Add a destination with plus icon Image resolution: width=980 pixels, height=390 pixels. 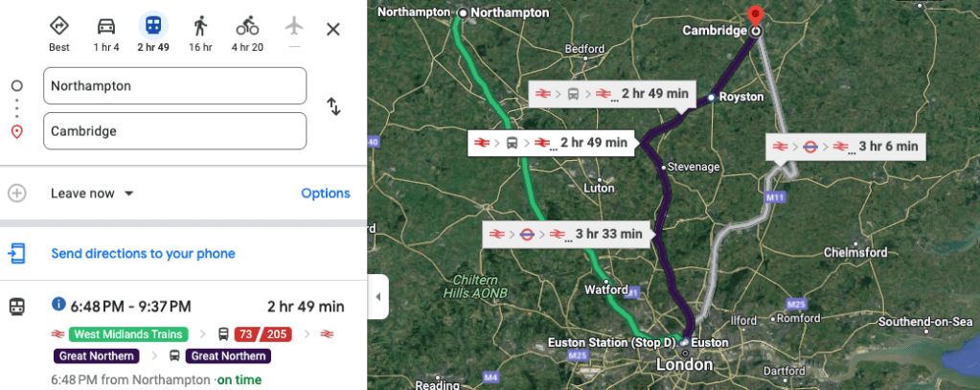(x=16, y=193)
